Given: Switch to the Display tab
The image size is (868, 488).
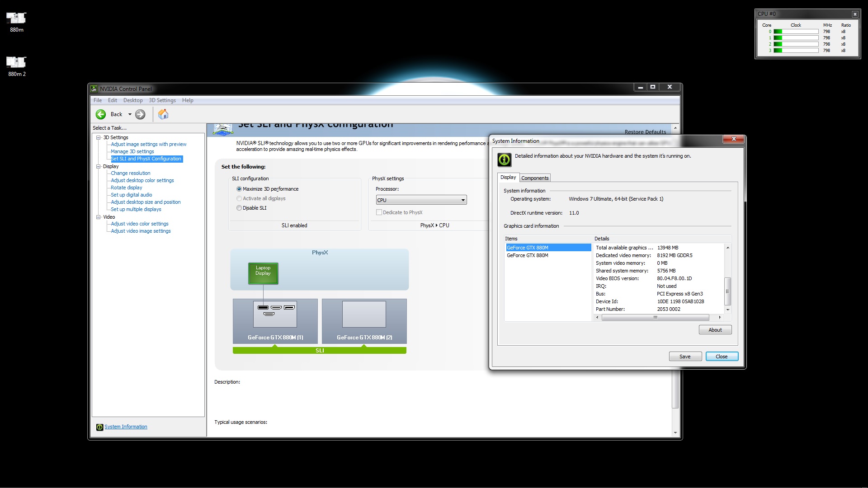Looking at the screenshot, I should pyautogui.click(x=508, y=177).
